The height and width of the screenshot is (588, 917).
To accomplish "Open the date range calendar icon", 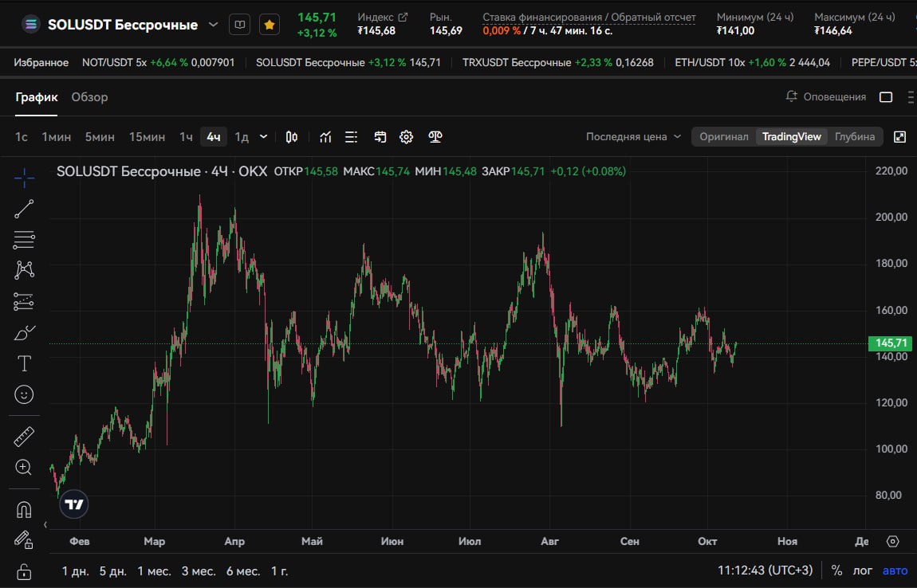I will [x=380, y=137].
